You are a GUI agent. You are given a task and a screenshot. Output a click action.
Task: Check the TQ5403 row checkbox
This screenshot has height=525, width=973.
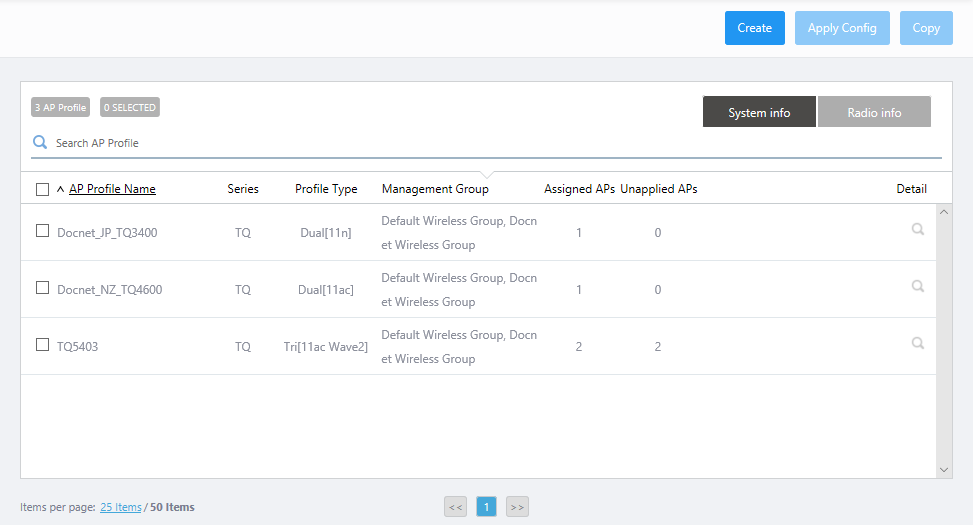coord(42,345)
